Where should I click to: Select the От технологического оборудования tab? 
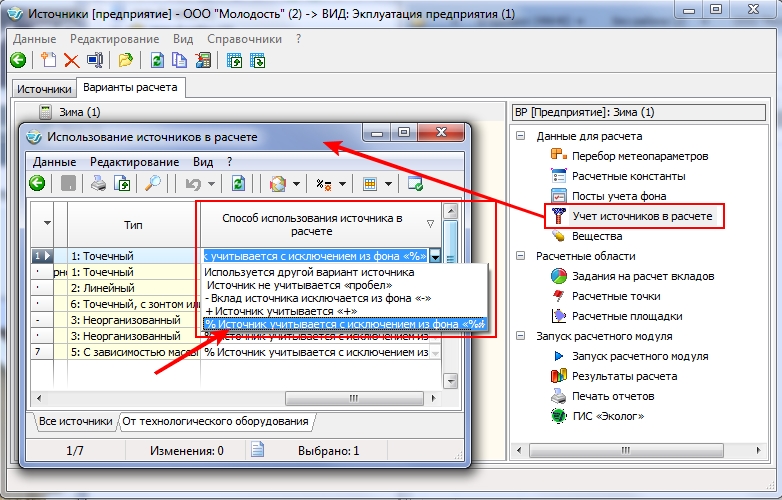click(217, 422)
